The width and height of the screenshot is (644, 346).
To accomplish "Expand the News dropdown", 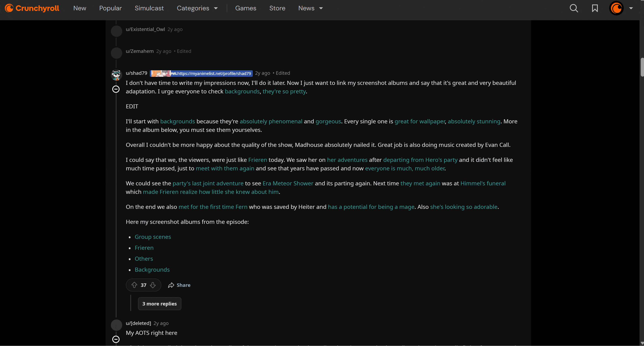I will click(x=310, y=8).
